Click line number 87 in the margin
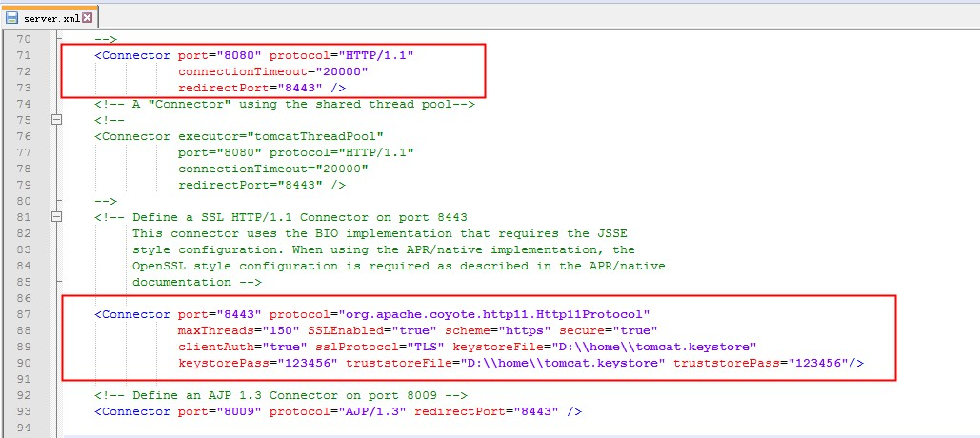 pos(23,314)
